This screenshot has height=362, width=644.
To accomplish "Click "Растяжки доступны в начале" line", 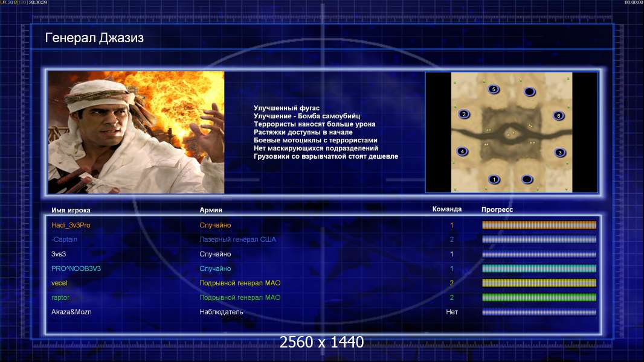I will (x=303, y=132).
